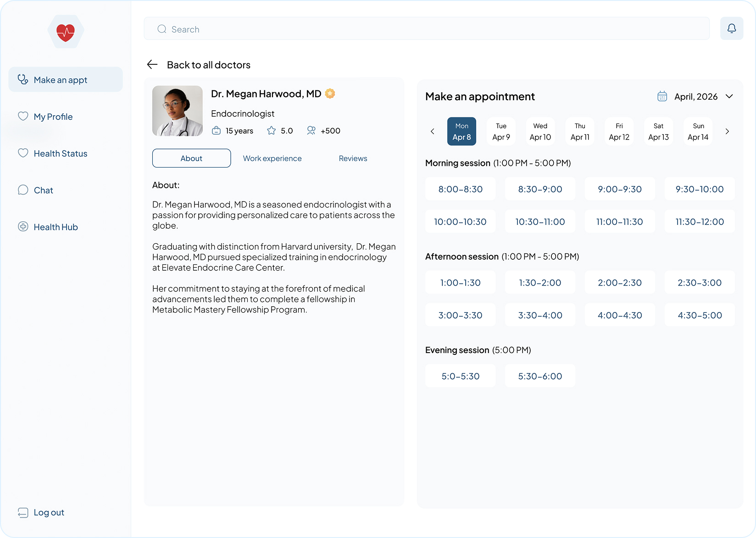Click the heart-pulse app logo
This screenshot has width=756, height=538.
tap(66, 31)
